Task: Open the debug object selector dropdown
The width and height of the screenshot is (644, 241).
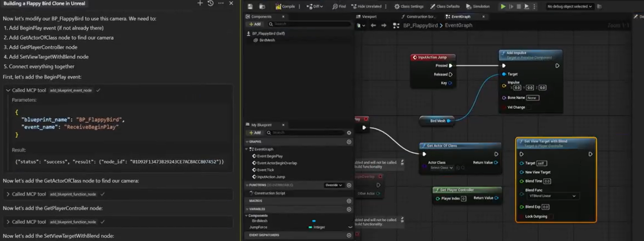Action: coord(569,6)
